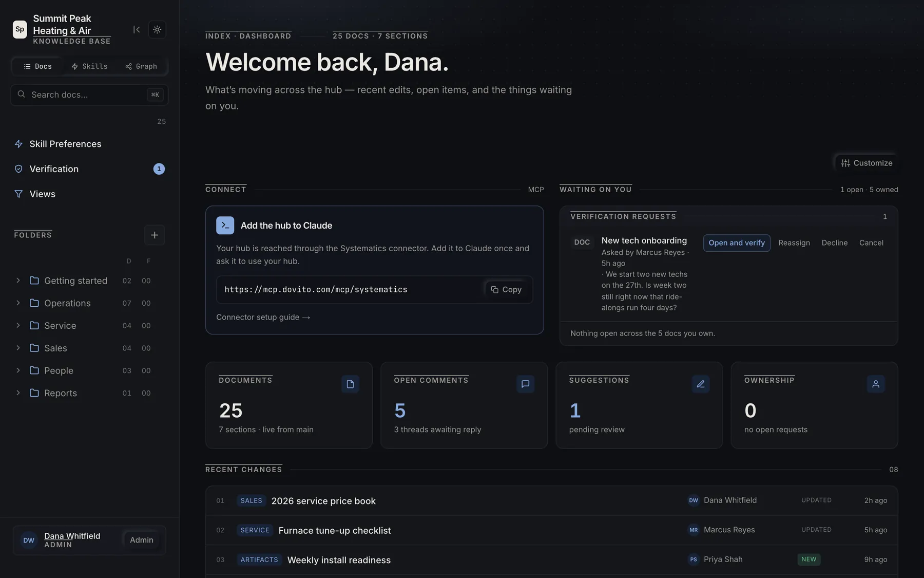Add a new folder with the plus button
The height and width of the screenshot is (578, 924).
[x=155, y=235]
